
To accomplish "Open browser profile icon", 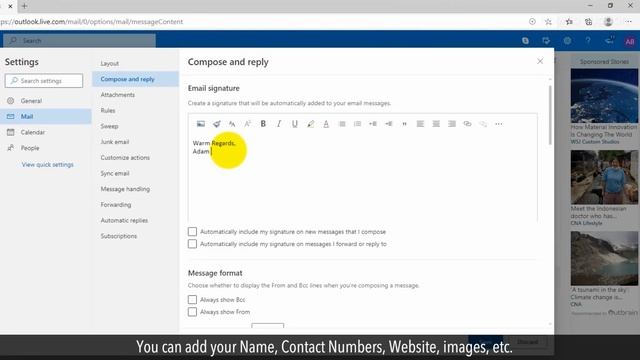I will point(608,22).
